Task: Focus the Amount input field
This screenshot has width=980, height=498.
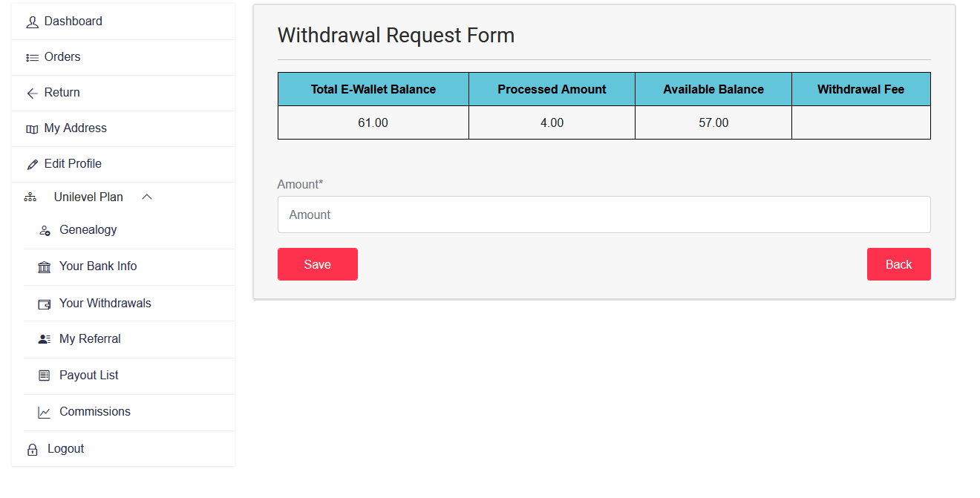Action: 604,214
